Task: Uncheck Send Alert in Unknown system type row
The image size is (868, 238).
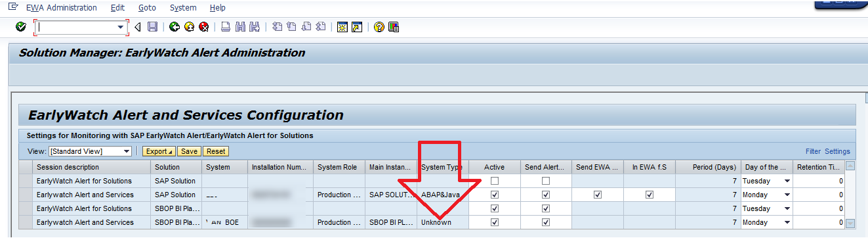Action: tap(546, 222)
